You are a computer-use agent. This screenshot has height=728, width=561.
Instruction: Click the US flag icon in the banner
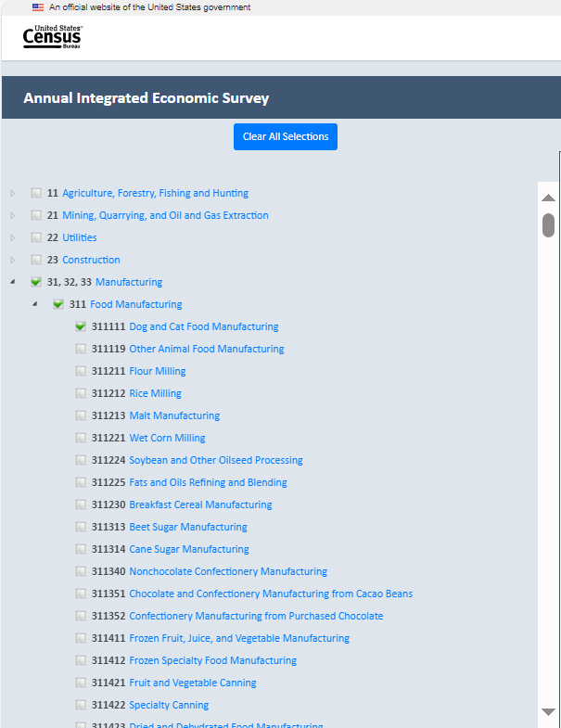(38, 6)
